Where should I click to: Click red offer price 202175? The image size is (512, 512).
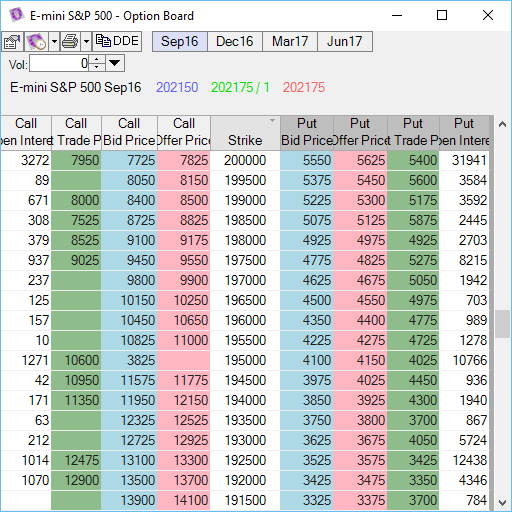coord(304,88)
